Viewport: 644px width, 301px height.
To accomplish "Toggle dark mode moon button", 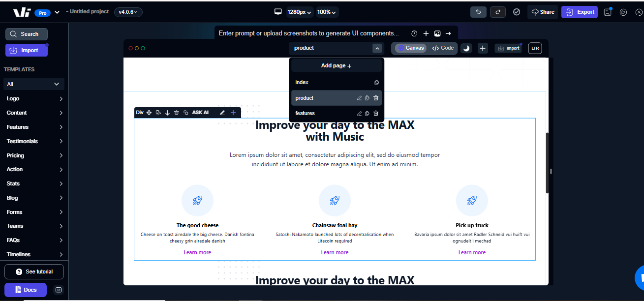I will pos(466,48).
